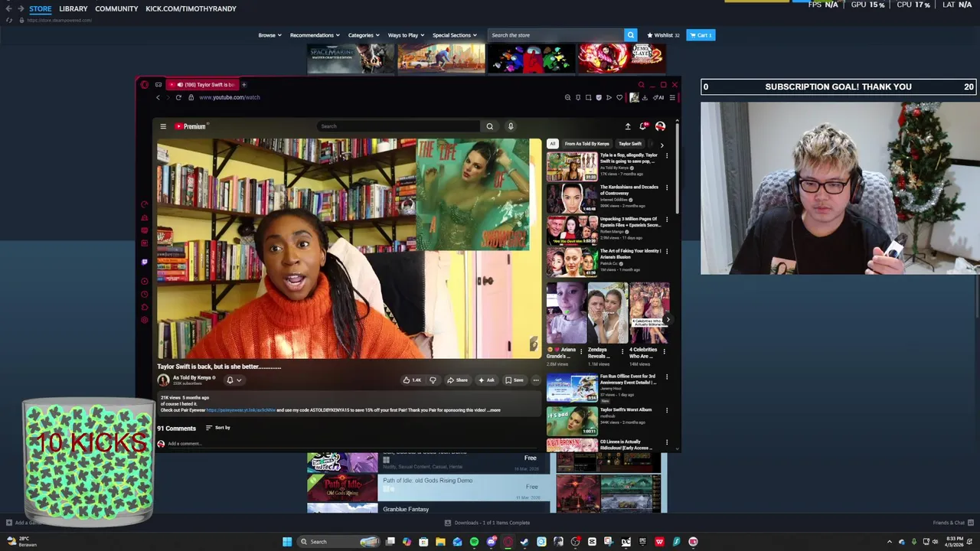This screenshot has width=980, height=551.
Task: Open Sort by comments dropdown
Action: point(218,428)
